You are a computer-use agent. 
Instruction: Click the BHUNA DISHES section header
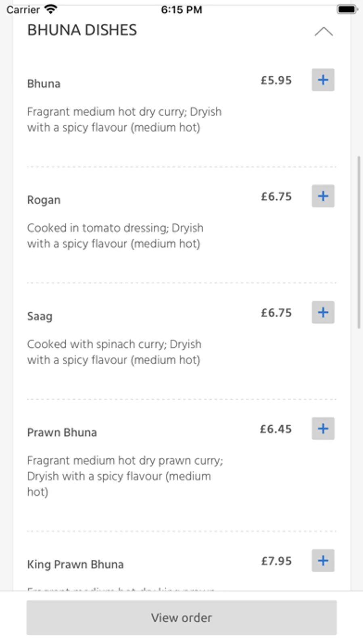coord(82,30)
